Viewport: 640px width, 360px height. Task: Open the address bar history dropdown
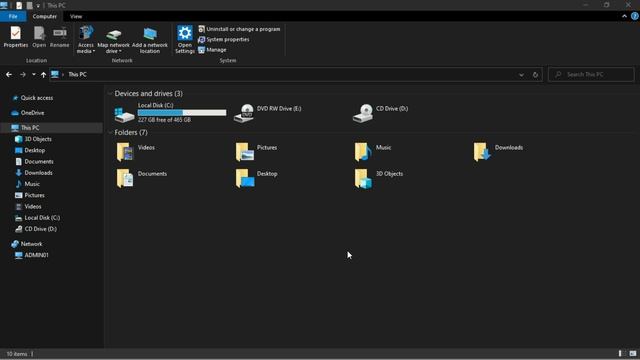point(521,75)
